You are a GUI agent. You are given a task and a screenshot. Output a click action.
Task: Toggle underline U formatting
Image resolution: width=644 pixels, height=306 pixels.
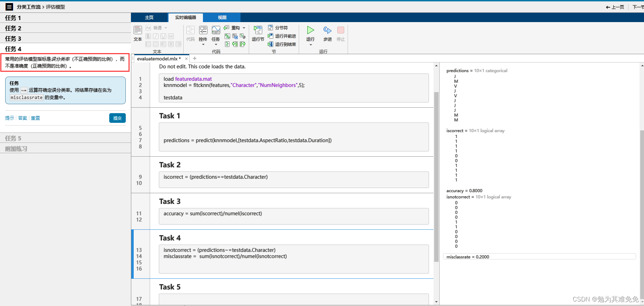(163, 36)
